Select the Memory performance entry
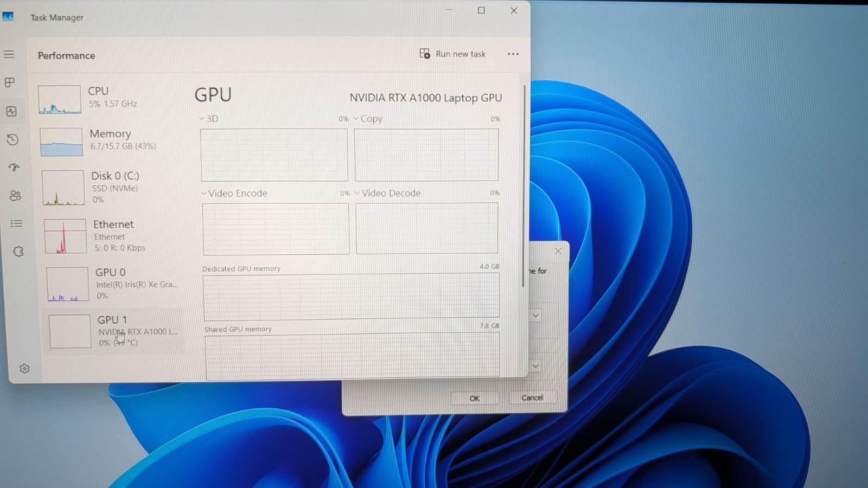The height and width of the screenshot is (488, 868). click(x=111, y=141)
